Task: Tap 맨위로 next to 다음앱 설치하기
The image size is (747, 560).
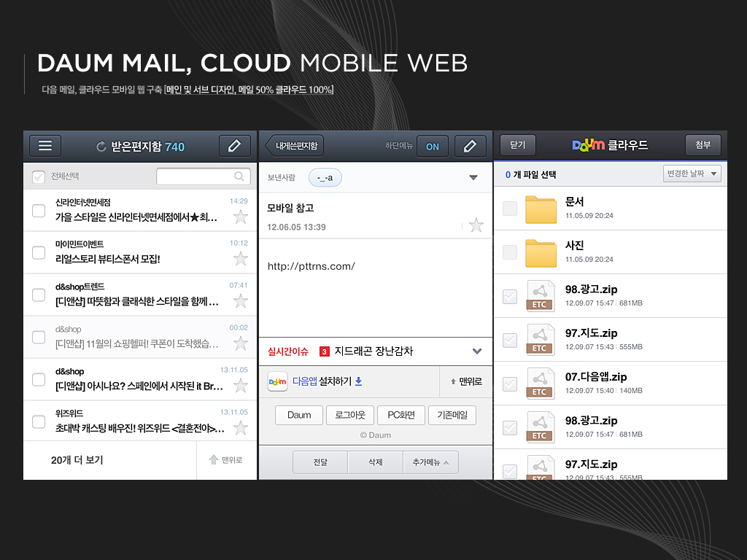Action: pos(466,381)
